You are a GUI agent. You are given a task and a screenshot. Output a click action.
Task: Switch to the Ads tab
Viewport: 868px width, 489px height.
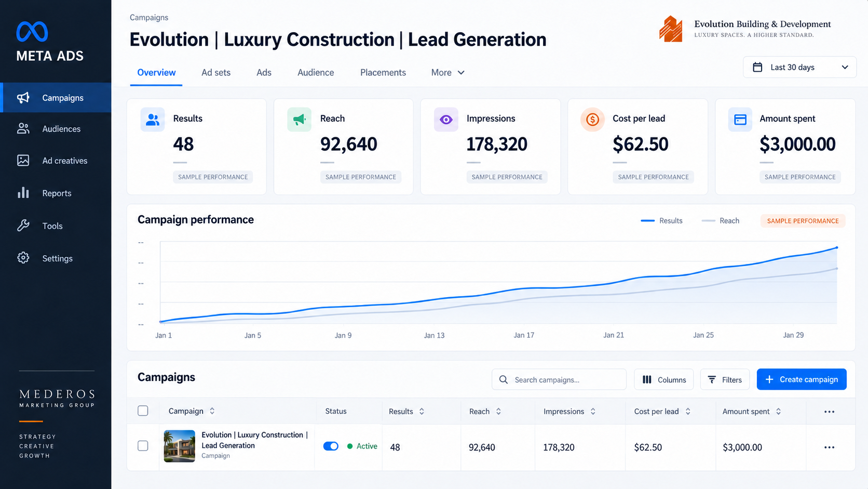[264, 72]
